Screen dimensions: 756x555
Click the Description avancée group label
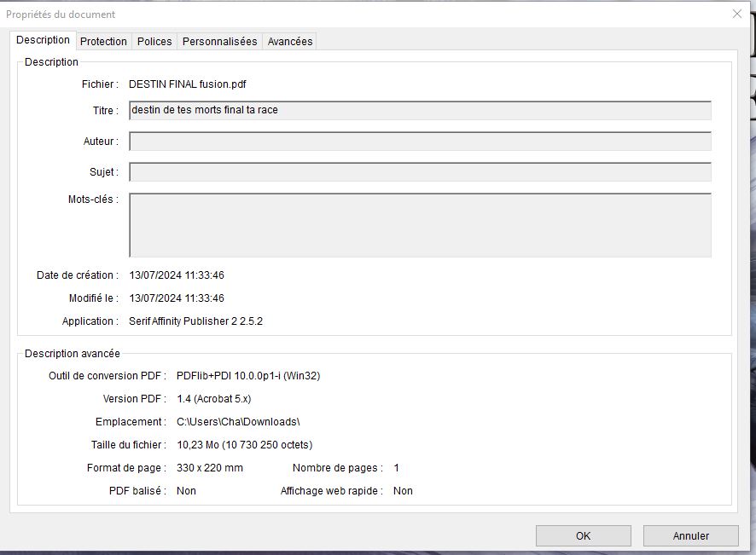73,354
